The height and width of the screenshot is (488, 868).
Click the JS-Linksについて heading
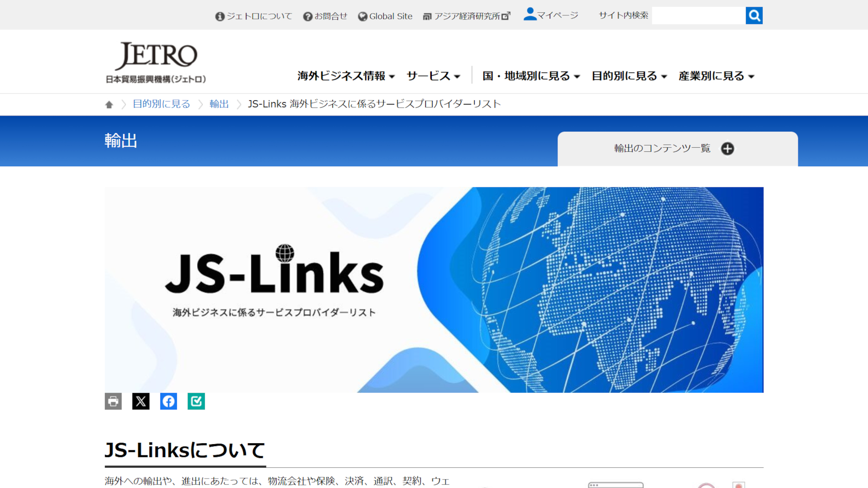pyautogui.click(x=185, y=450)
